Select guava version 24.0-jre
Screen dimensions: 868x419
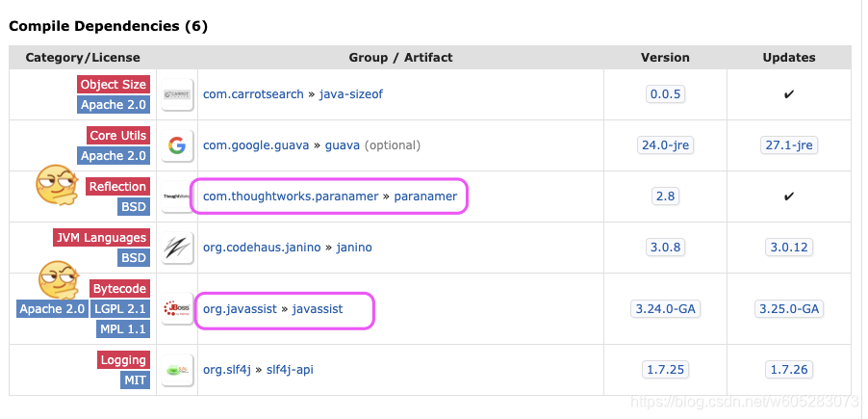tap(665, 145)
